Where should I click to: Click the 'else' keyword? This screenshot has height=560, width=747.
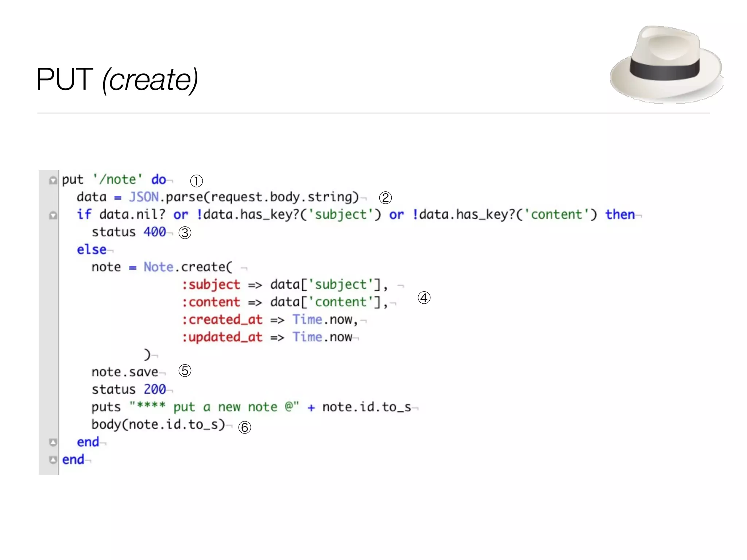coord(92,250)
